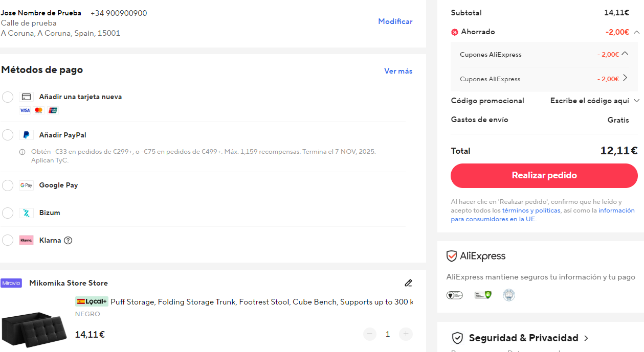644x352 pixels.
Task: Click Mikomika Store Store name
Action: (69, 283)
